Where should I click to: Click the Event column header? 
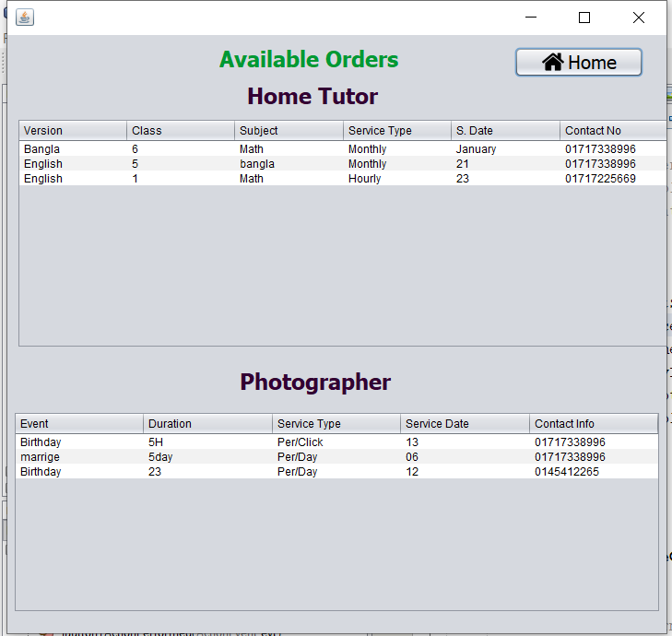[79, 424]
